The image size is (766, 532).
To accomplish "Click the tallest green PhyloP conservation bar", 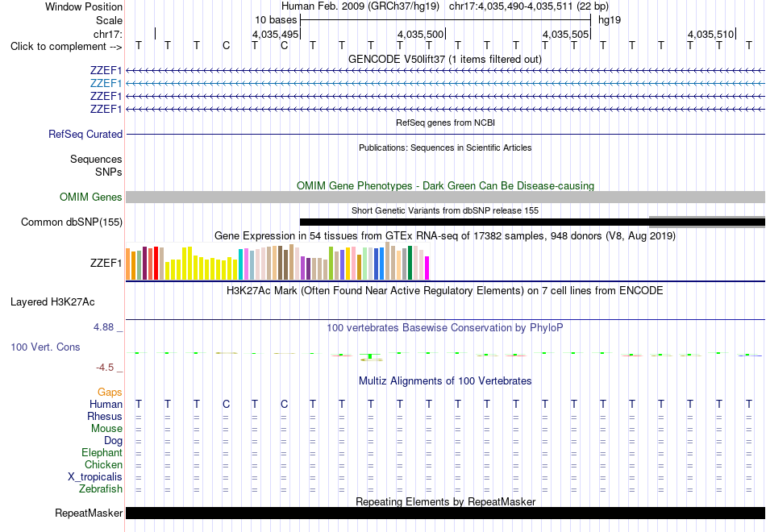I will click(x=371, y=356).
